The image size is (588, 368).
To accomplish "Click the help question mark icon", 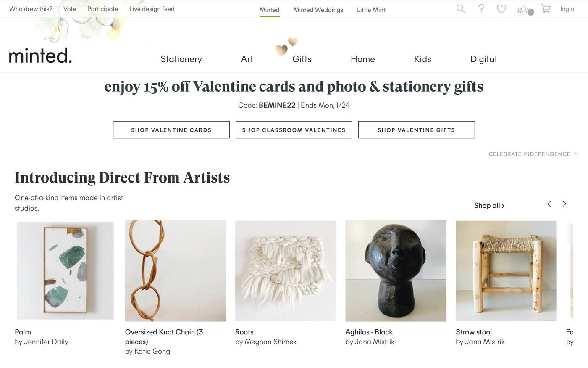I will pyautogui.click(x=481, y=9).
